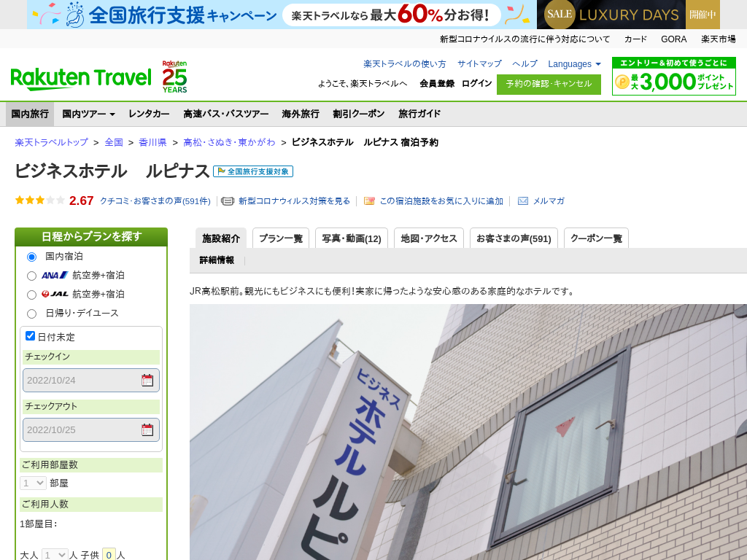Click この宿泊施設をお気に入りに追加 link
This screenshot has height=560, width=747.
(441, 201)
